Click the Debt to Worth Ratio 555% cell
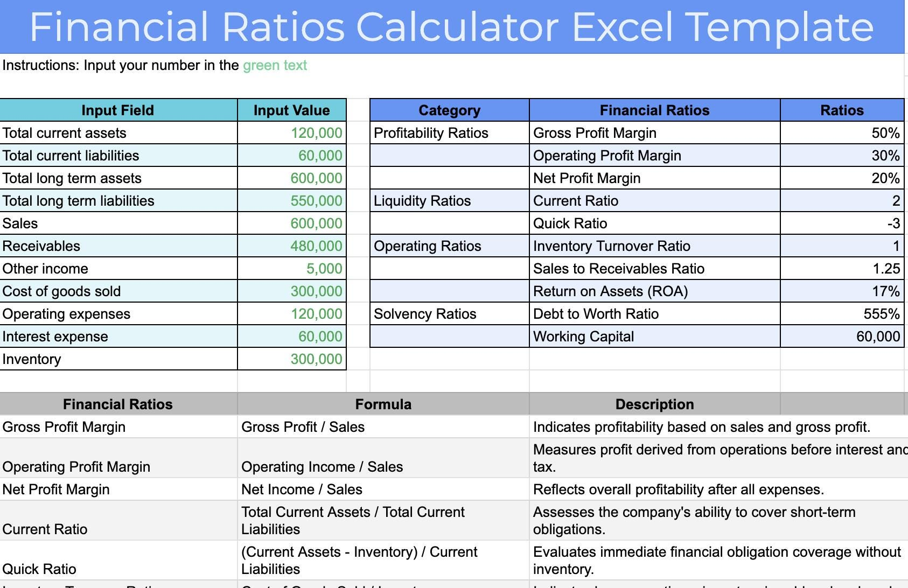Viewport: 908px width, 588px height. click(881, 314)
